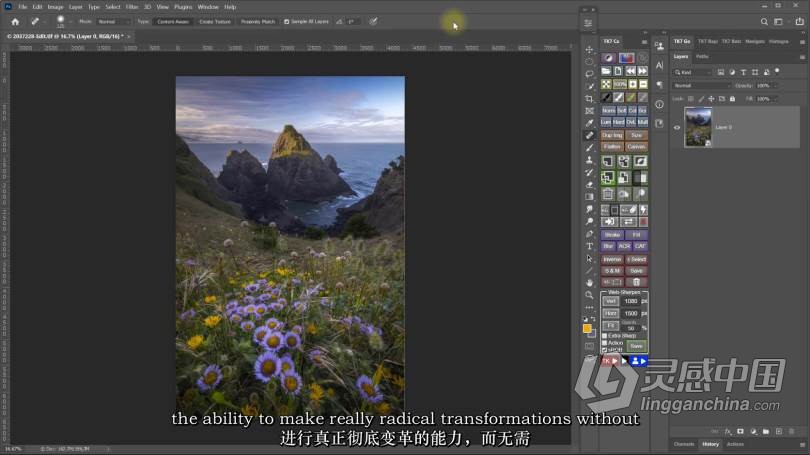Screen dimensions: 810x455
Task: Click the Save button in Web-Sharpen
Action: [636, 346]
